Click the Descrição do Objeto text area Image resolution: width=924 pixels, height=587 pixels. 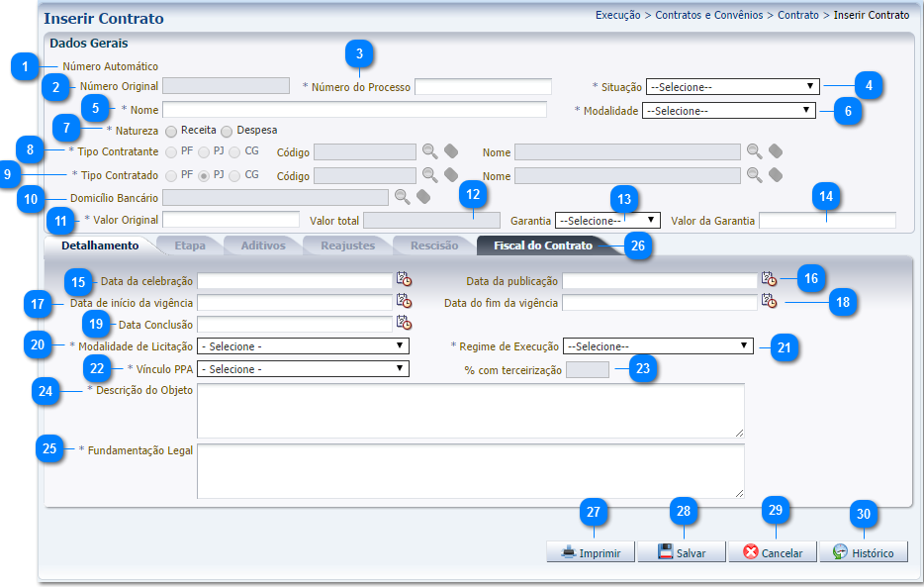[x=470, y=410]
